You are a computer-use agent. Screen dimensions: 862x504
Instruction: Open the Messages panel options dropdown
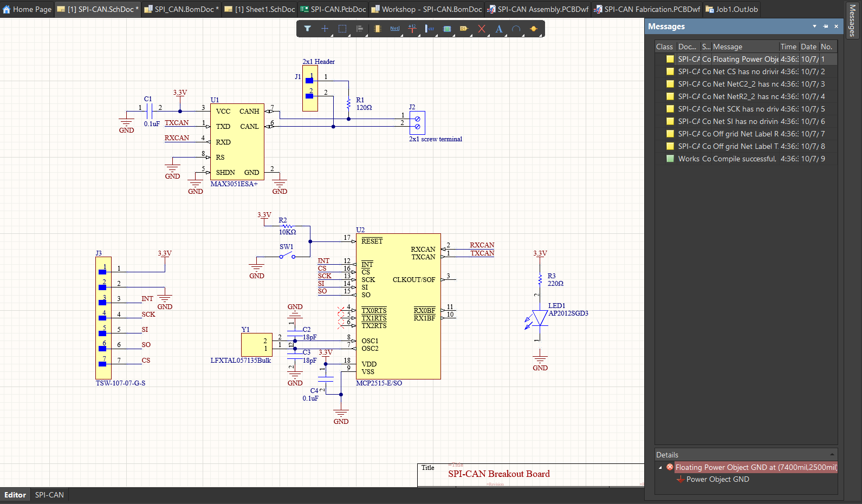814,27
